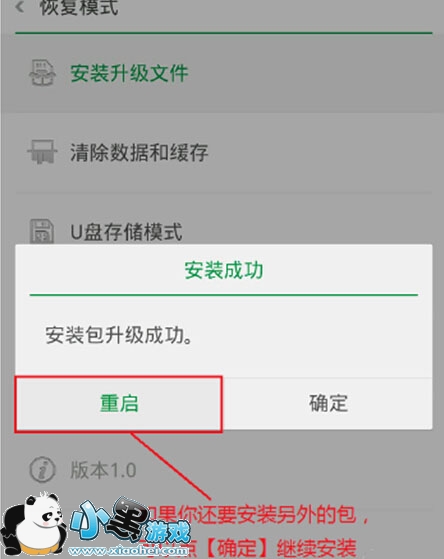Click the 安装包升级成功 message text

pyautogui.click(x=119, y=335)
